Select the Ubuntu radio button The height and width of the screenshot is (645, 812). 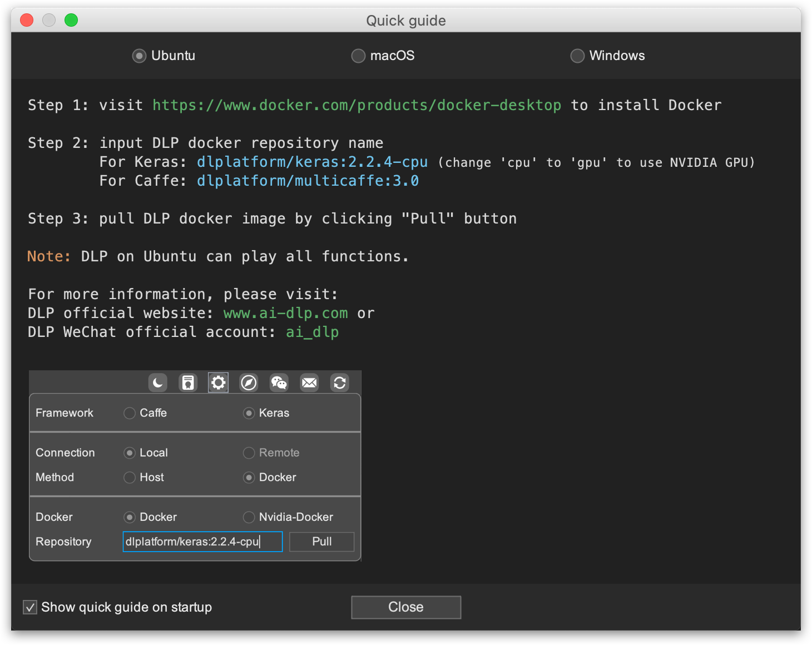click(138, 56)
